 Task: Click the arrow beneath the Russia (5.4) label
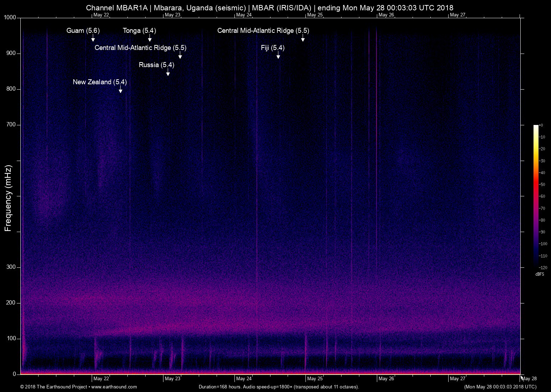[168, 72]
